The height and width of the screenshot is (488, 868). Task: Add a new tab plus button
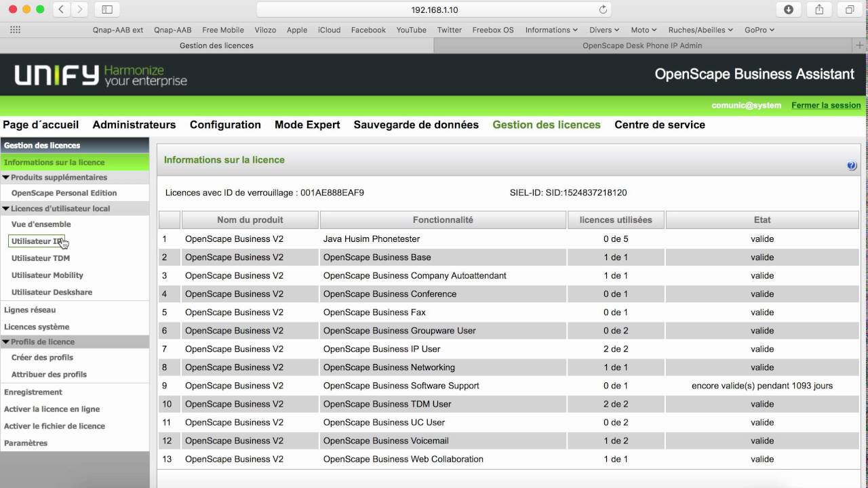pyautogui.click(x=861, y=45)
